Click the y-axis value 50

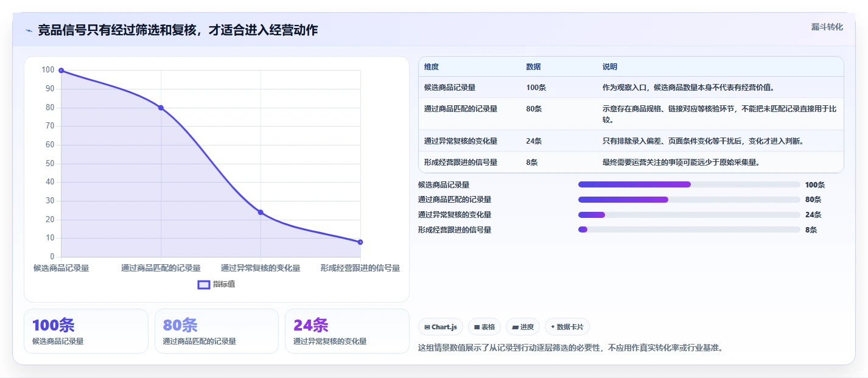click(50, 164)
